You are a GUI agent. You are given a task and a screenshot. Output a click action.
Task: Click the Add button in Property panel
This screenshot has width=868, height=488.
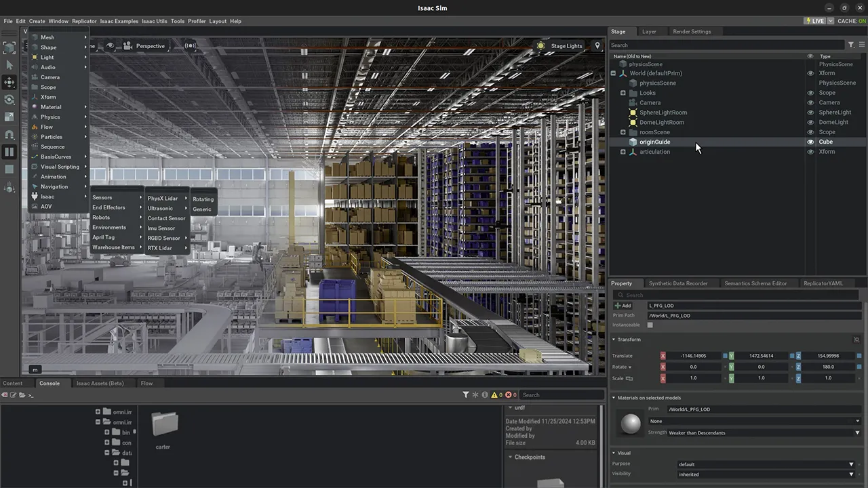pyautogui.click(x=623, y=306)
